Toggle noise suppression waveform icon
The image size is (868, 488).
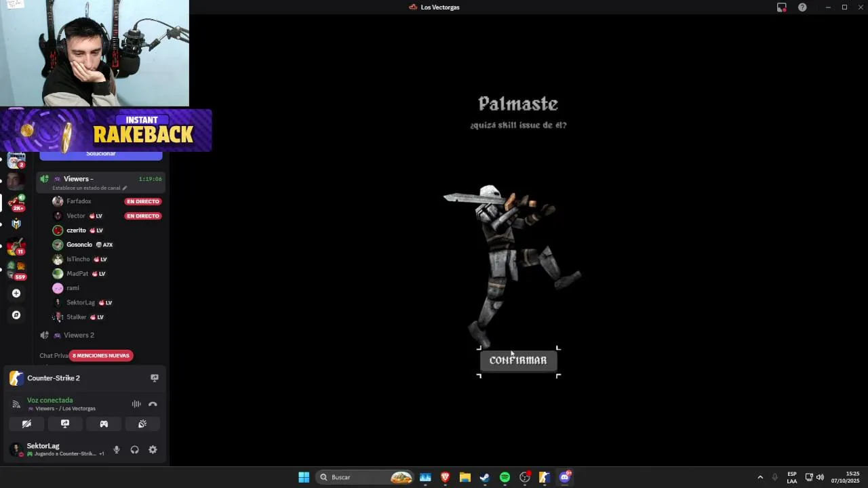(x=136, y=404)
